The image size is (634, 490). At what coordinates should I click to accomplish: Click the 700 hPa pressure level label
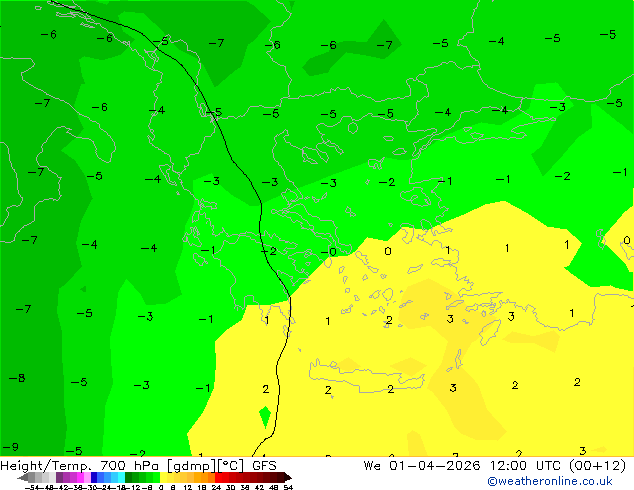[x=130, y=466]
